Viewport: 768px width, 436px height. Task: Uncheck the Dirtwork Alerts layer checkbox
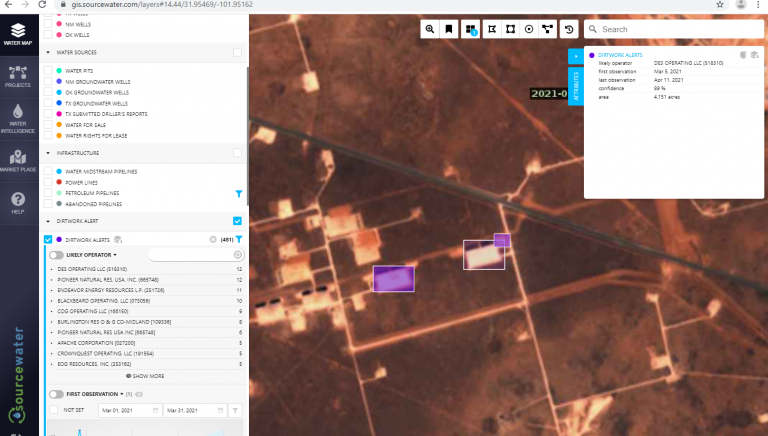tap(48, 240)
